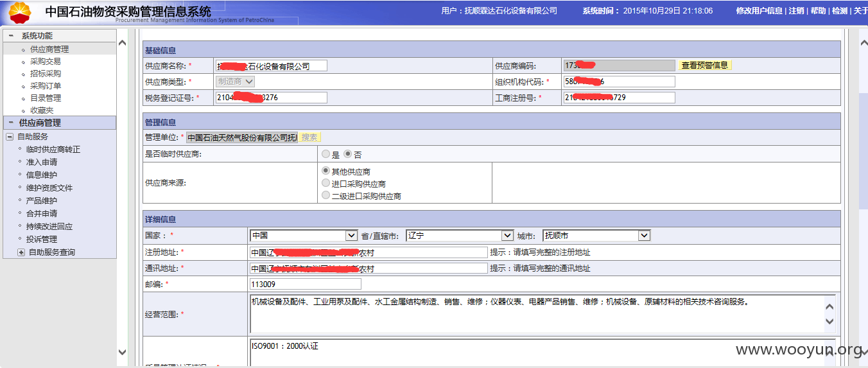Select 其他供应商 source option
The image size is (868, 368).
(326, 171)
